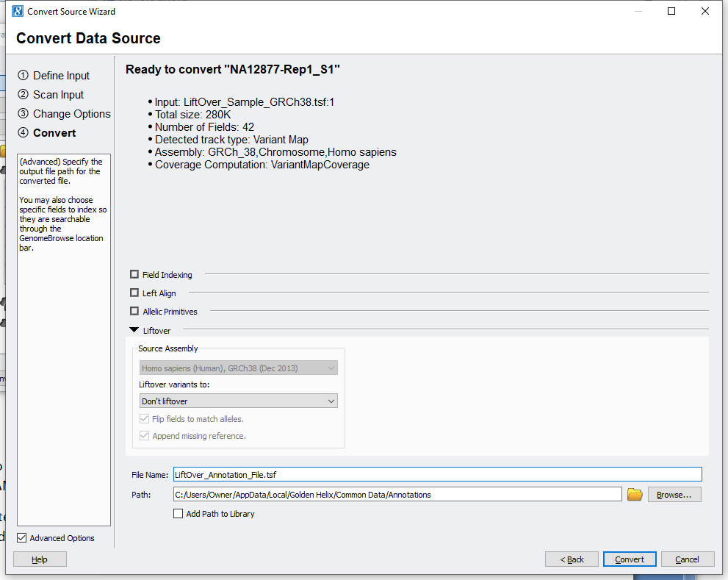Screen dimensions: 728x580
Task: Expand the Allelic Primitives section
Action: click(x=134, y=311)
